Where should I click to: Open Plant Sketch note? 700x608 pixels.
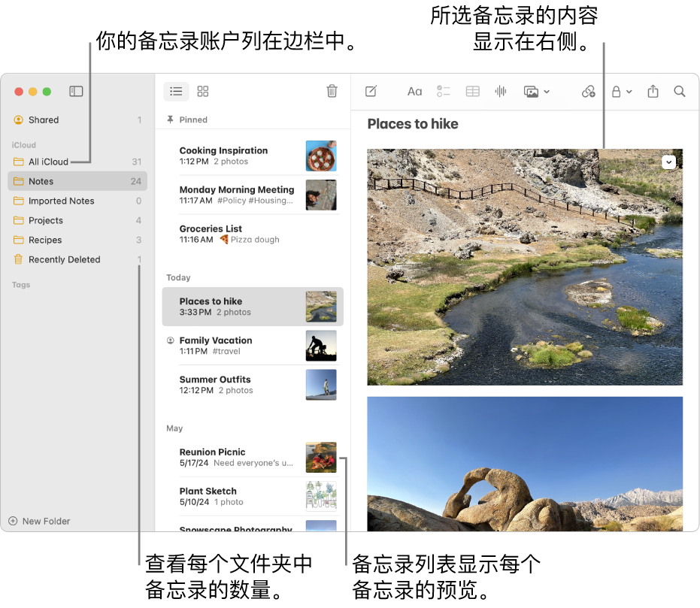[x=253, y=496]
